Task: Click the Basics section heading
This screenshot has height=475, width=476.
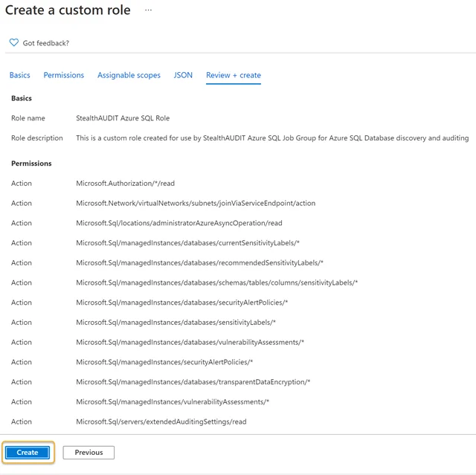Action: pos(22,98)
